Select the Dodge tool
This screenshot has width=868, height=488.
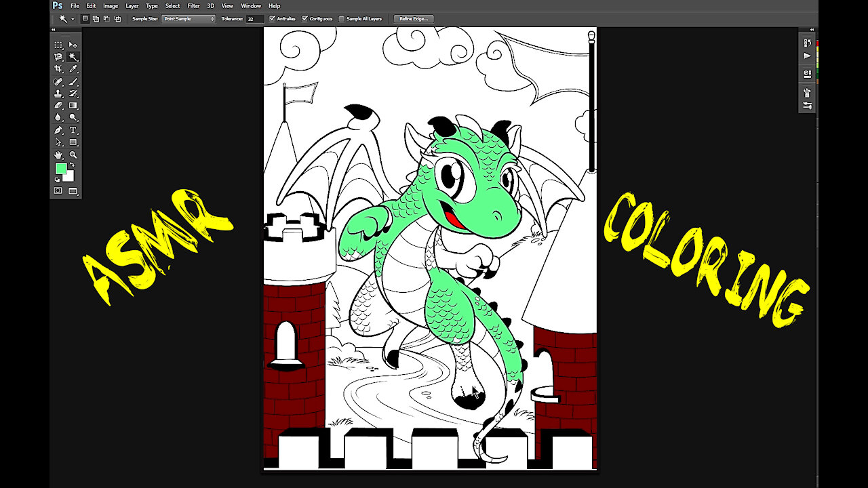coord(73,117)
